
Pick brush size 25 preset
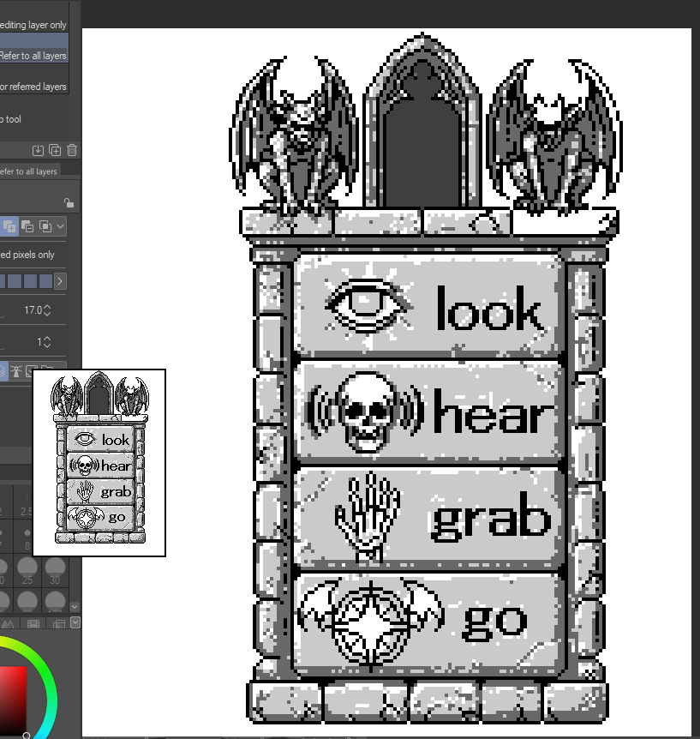(27, 568)
